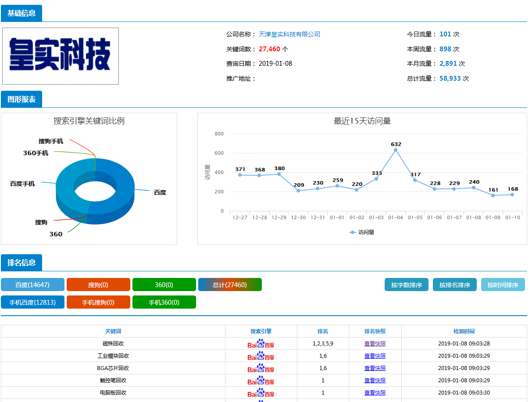This screenshot has width=532, height=402.
Task: Click the 最近15天访问量 chart title
Action: (x=362, y=121)
